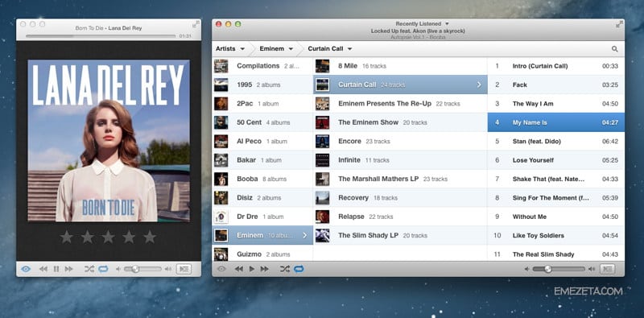The width and height of the screenshot is (644, 318).
Task: Click mute speaker icon in mini player
Action: pos(118,269)
